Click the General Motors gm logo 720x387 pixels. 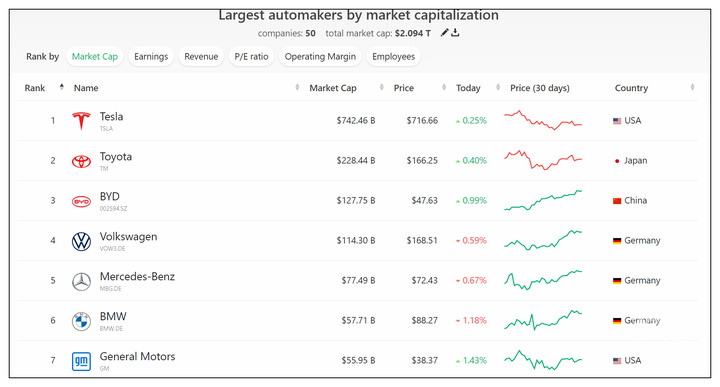[x=81, y=361]
